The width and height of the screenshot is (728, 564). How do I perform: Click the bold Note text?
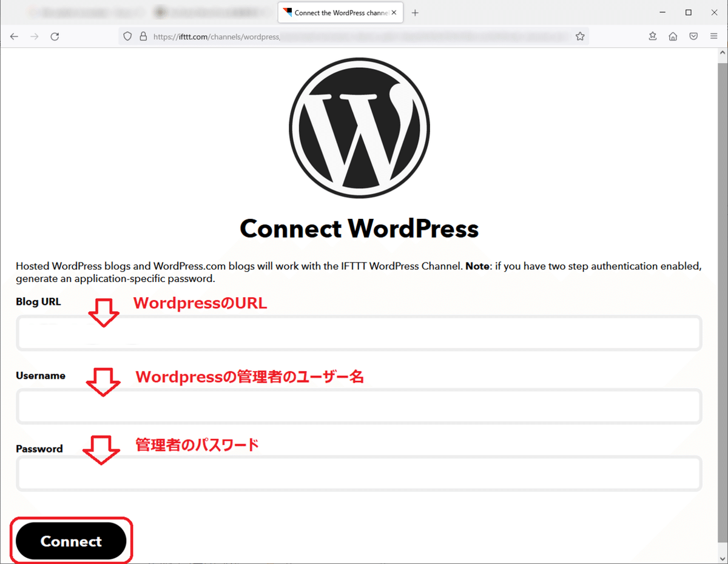point(477,266)
